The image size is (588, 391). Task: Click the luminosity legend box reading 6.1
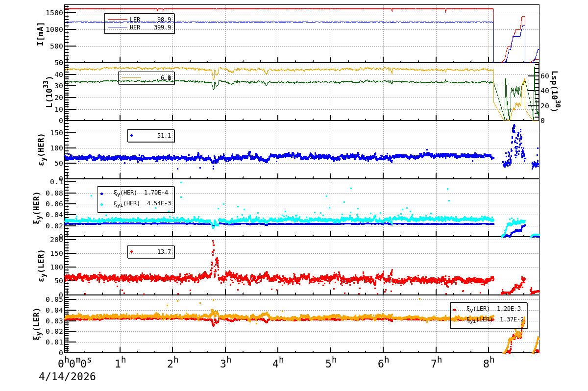point(146,78)
